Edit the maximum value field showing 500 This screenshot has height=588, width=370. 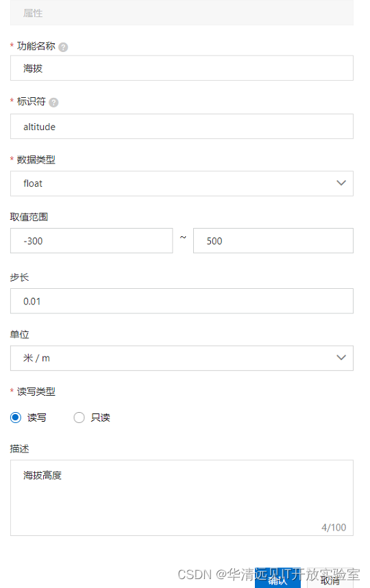tap(273, 241)
